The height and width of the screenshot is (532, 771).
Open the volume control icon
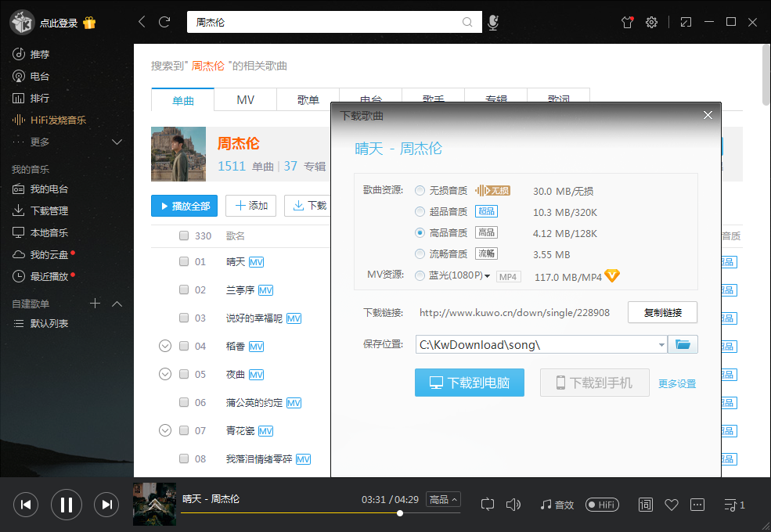(513, 505)
